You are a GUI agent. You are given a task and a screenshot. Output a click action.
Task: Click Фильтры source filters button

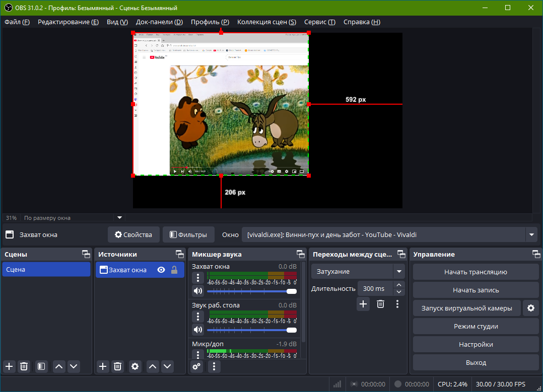(x=189, y=234)
